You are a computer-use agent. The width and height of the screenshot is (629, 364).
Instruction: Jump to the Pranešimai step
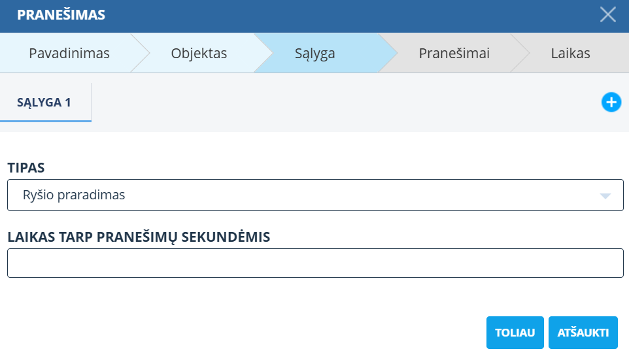(x=454, y=54)
